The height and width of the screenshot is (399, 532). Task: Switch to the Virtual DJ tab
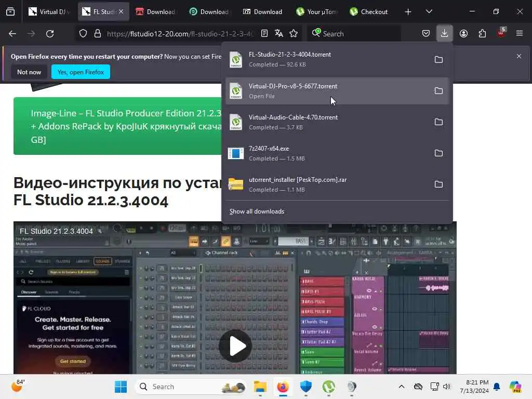49,12
